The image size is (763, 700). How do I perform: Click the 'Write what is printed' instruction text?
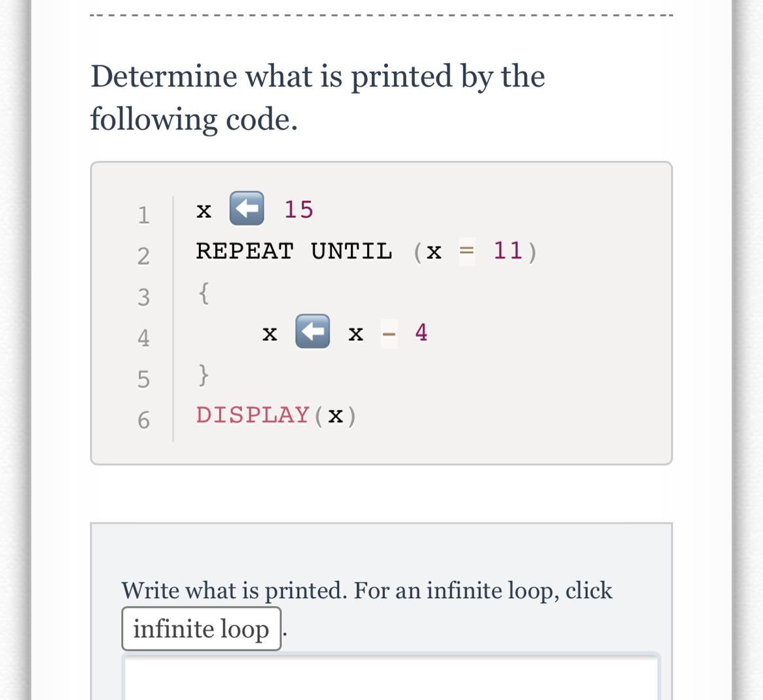point(366,590)
